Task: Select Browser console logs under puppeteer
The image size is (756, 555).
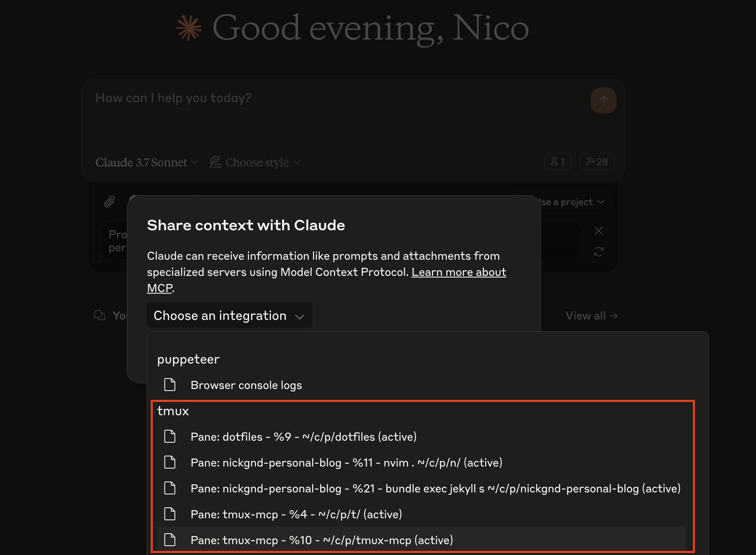Action: click(246, 385)
